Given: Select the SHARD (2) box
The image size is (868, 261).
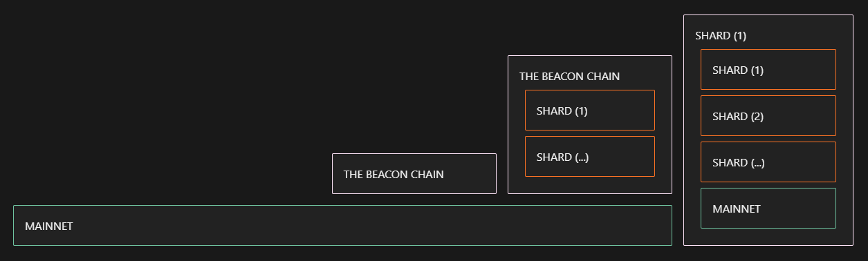Looking at the screenshot, I should [x=768, y=115].
